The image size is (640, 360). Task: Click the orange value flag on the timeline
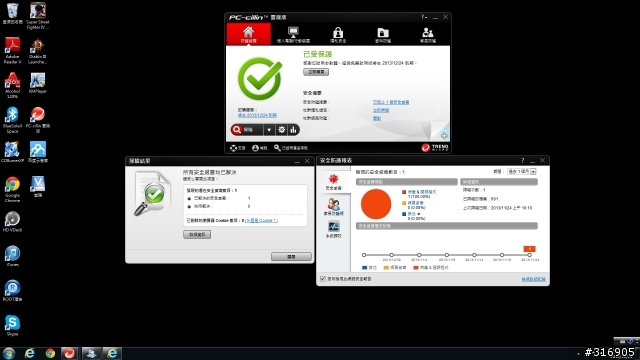coord(529,249)
